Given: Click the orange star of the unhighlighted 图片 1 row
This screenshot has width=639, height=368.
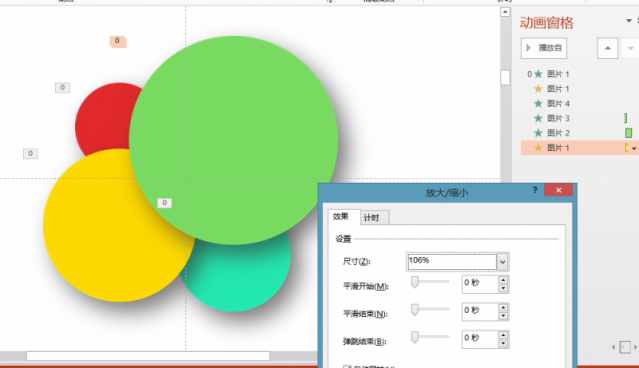Looking at the screenshot, I should pos(538,89).
